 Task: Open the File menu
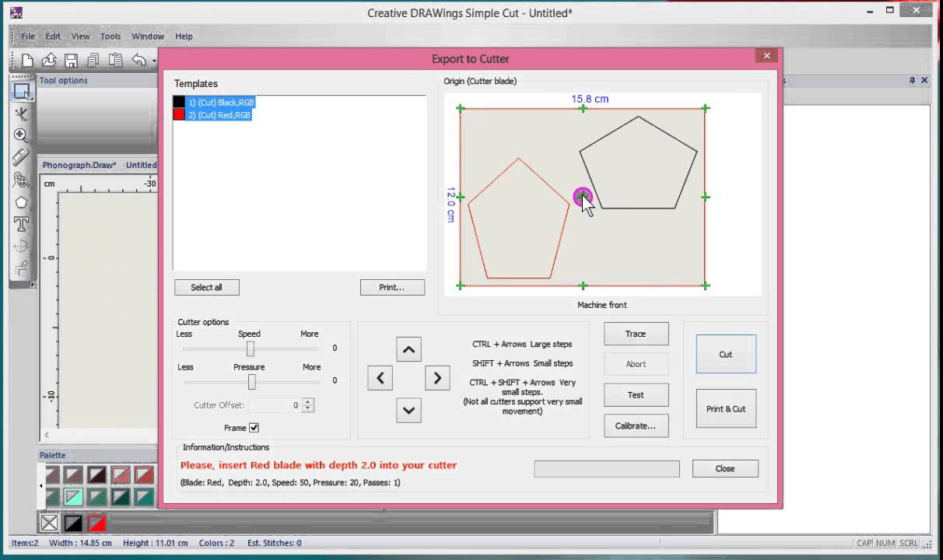28,37
